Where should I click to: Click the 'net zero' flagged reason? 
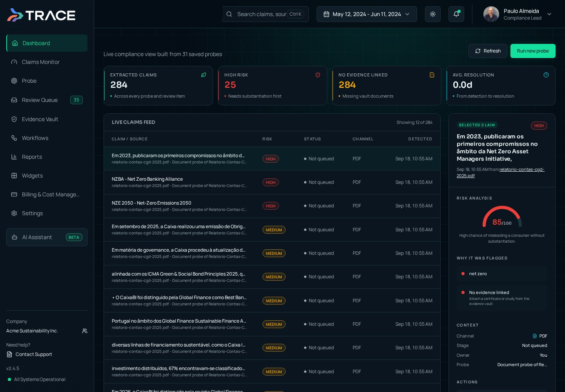pyautogui.click(x=502, y=274)
